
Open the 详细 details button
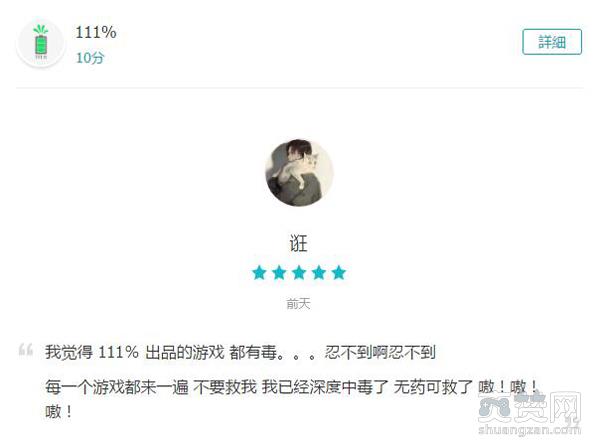(552, 41)
